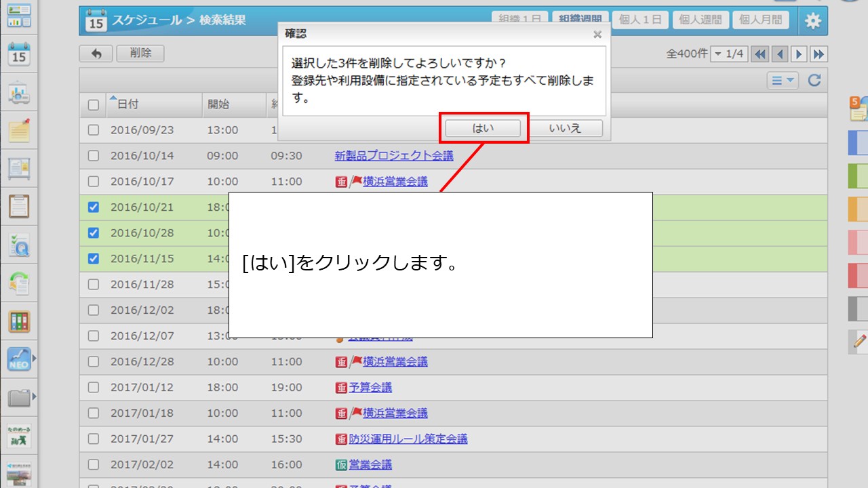Image resolution: width=868 pixels, height=488 pixels.
Task: Refresh the search results list
Action: pyautogui.click(x=814, y=81)
